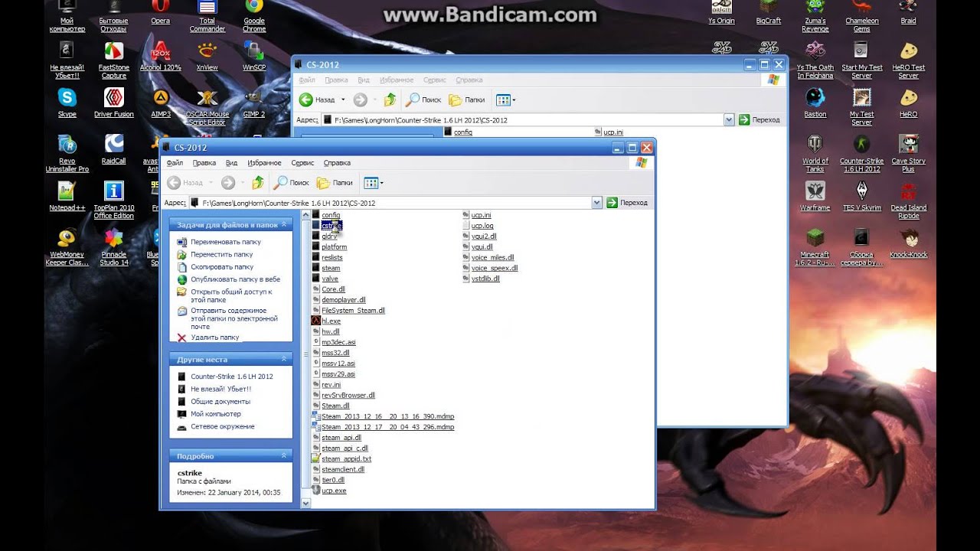This screenshot has width=980, height=551.
Task: Click the Up folder icon in rear window toolbar
Action: (x=390, y=99)
